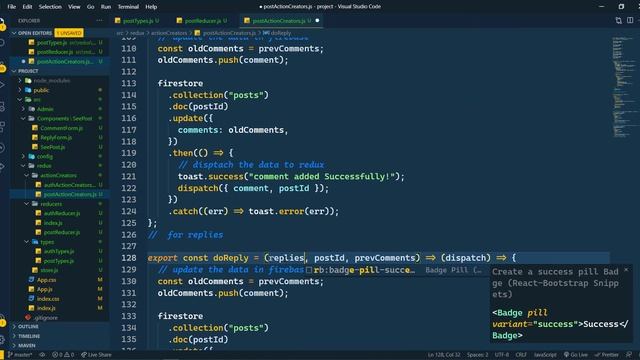Open the Edit menu

(x=27, y=7)
